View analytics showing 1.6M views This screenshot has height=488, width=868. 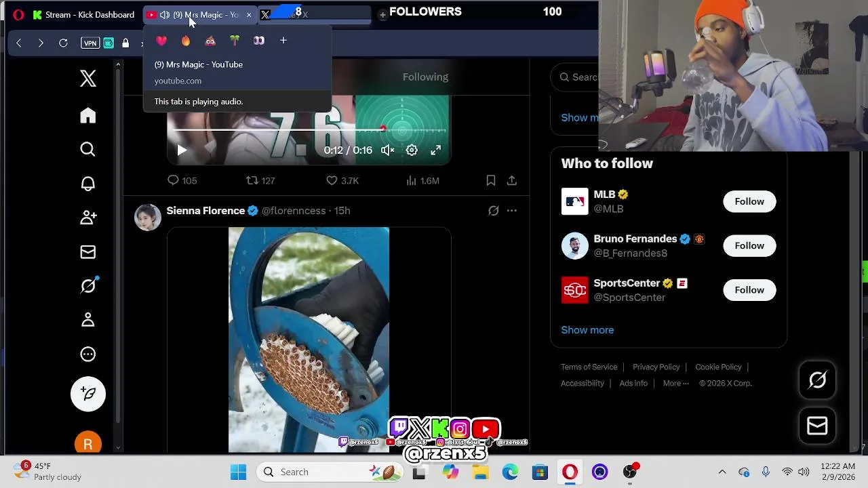[422, 180]
